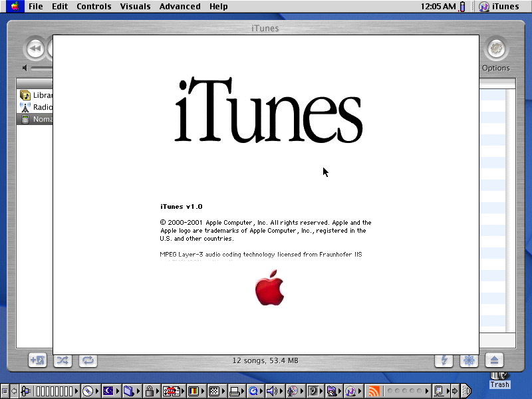
Task: Open the Controls menu
Action: (x=94, y=7)
